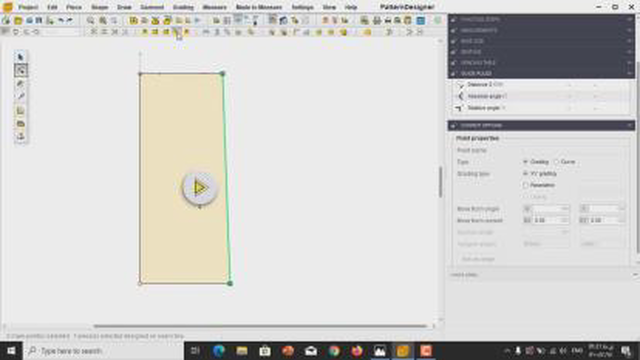640x360 pixels.
Task: Select the XY grading radio button
Action: pyautogui.click(x=526, y=173)
